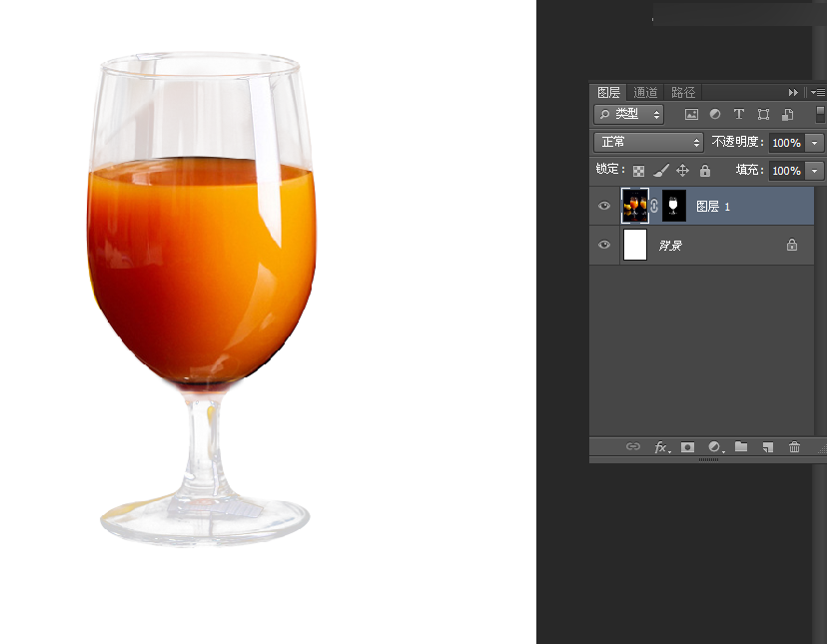The image size is (827, 644).
Task: Select the 图层 1 layer mask thumbnail
Action: pos(673,206)
